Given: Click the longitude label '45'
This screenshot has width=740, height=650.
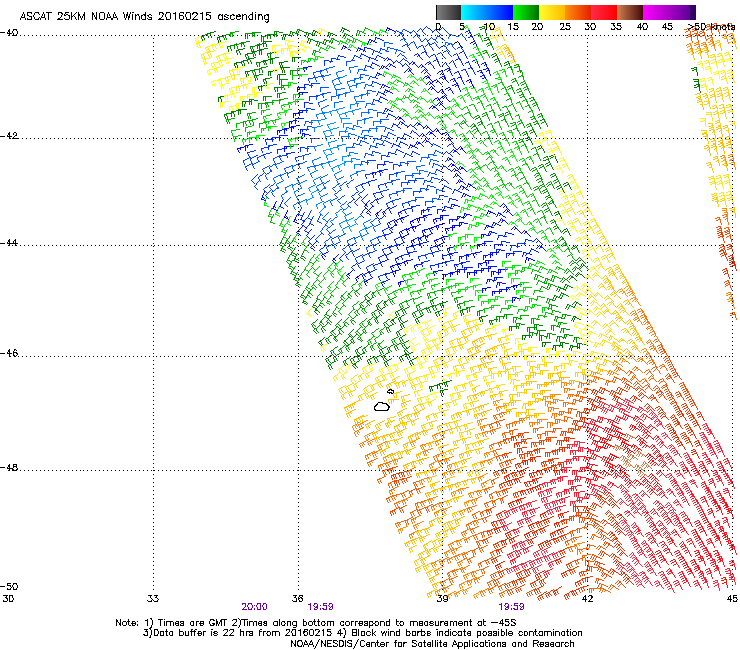Looking at the screenshot, I should coord(732,599).
